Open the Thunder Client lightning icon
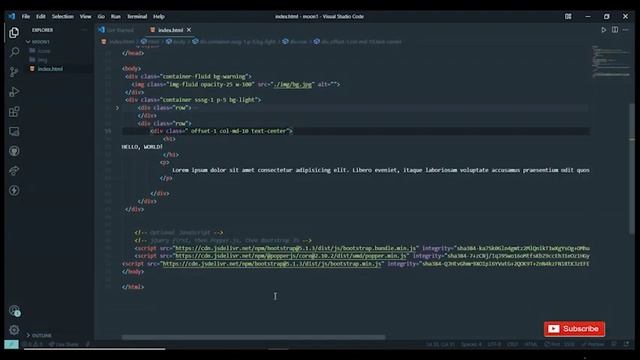This screenshot has height=360, width=640. tap(14, 190)
